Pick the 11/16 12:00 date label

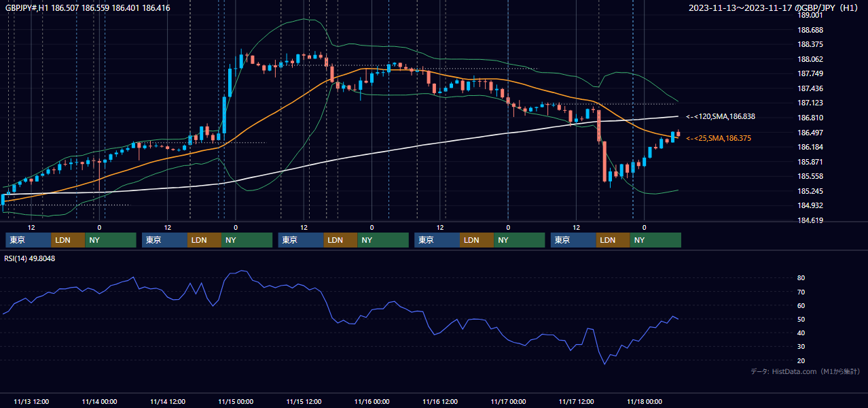point(440,401)
